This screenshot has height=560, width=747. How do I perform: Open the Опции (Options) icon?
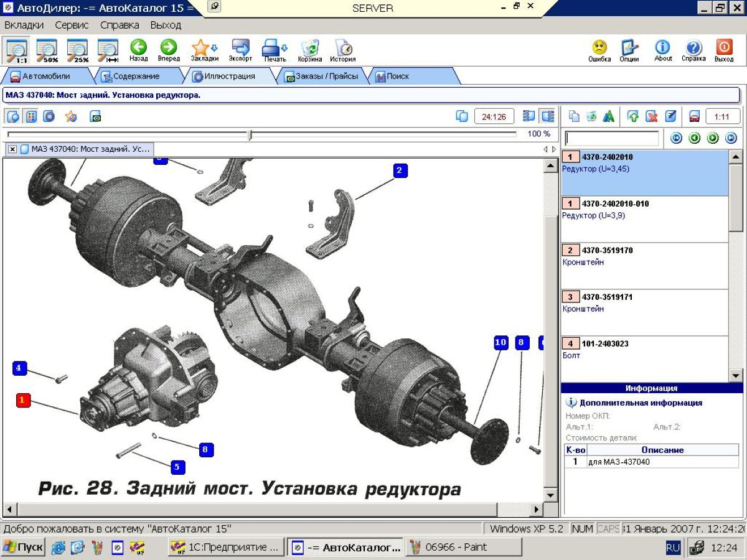(x=629, y=48)
